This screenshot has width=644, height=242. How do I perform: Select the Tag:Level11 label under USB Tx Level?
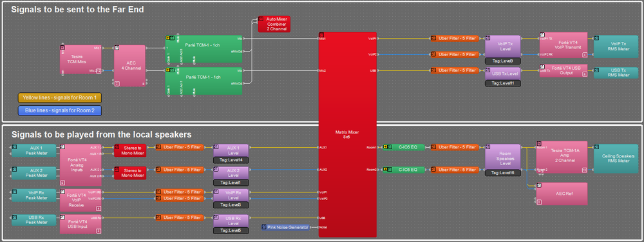[x=503, y=83]
